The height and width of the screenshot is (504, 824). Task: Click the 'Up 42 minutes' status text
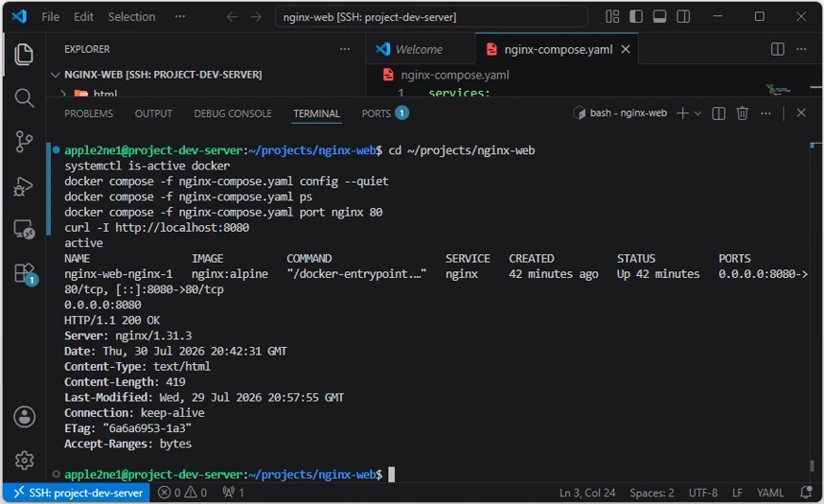pos(658,274)
